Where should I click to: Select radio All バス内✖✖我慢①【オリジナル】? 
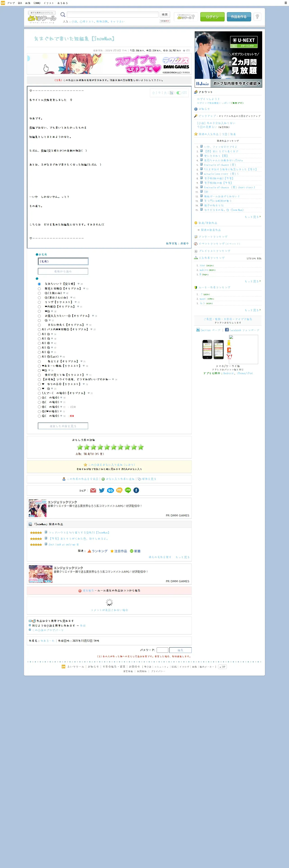coord(39,329)
